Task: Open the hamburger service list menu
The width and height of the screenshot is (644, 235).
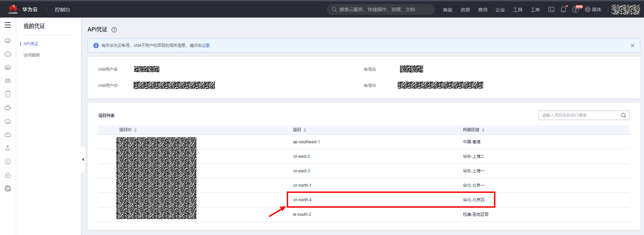Action: (x=8, y=25)
